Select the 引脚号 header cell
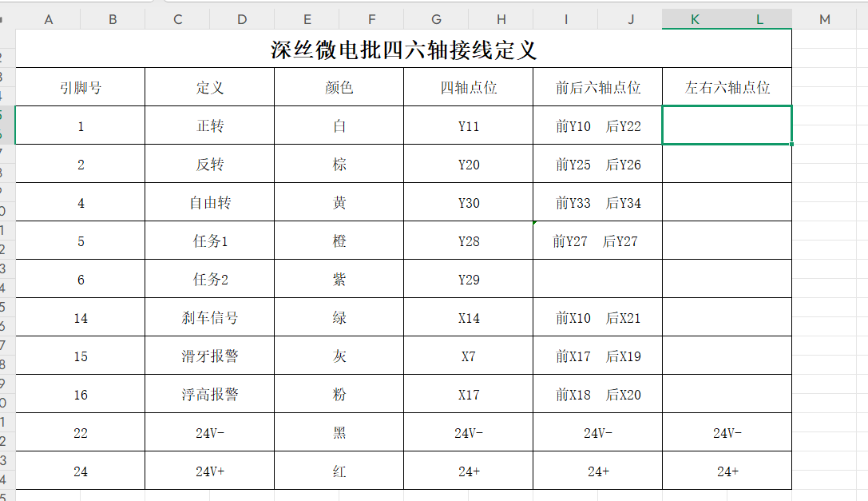This screenshot has width=868, height=501. [81, 87]
